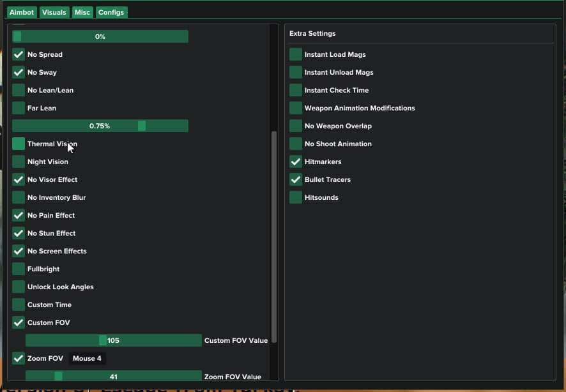Viewport: 566px width, 392px height.
Task: Disable the No Spread checkbox
Action: tap(19, 54)
